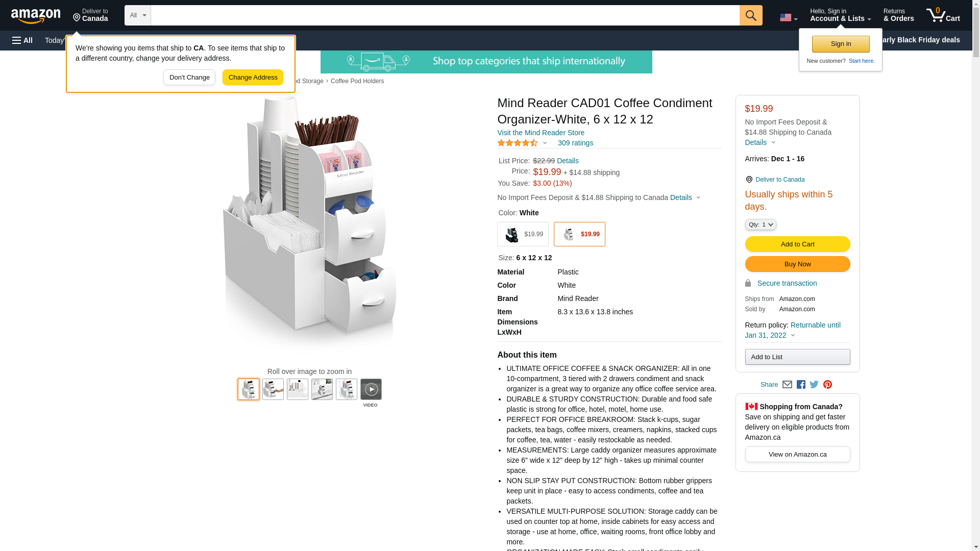Focus the Amazon search input field
This screenshot has height=551, width=980.
tap(445, 15)
